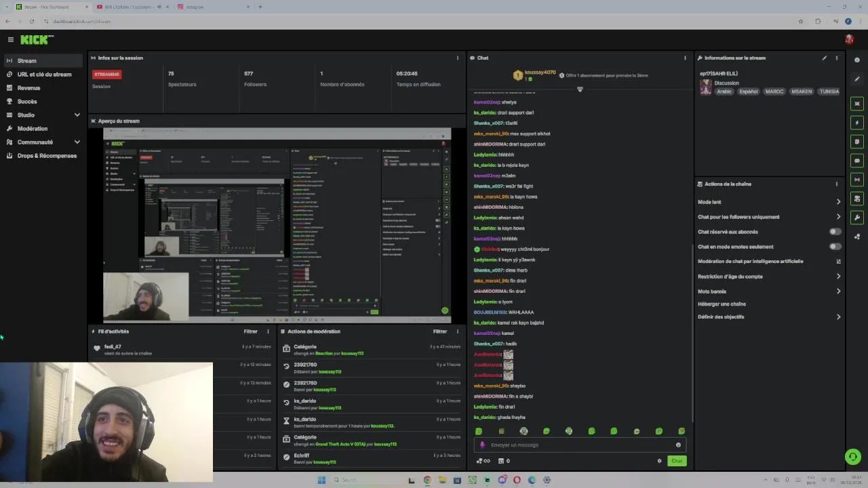Image resolution: width=868 pixels, height=488 pixels.
Task: Send message with green Chat button
Action: 677,461
